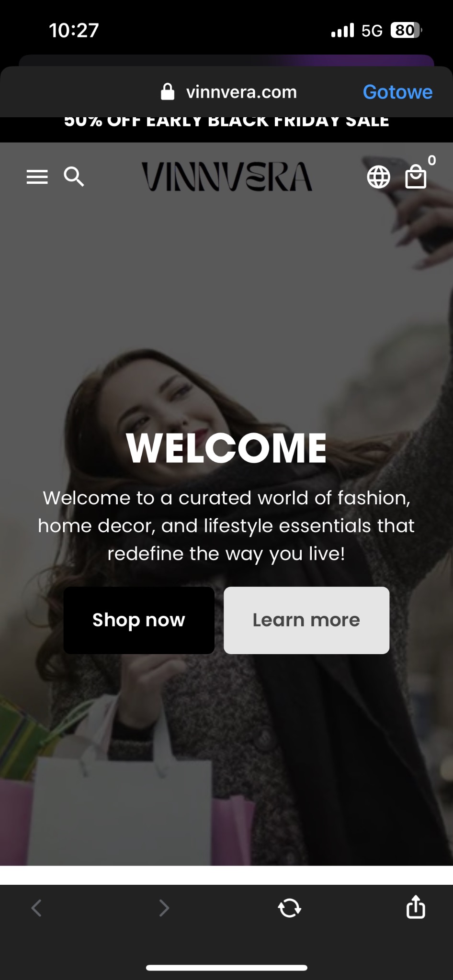Tap the vinnvera.com address text
Viewport: 453px width, 980px height.
241,92
